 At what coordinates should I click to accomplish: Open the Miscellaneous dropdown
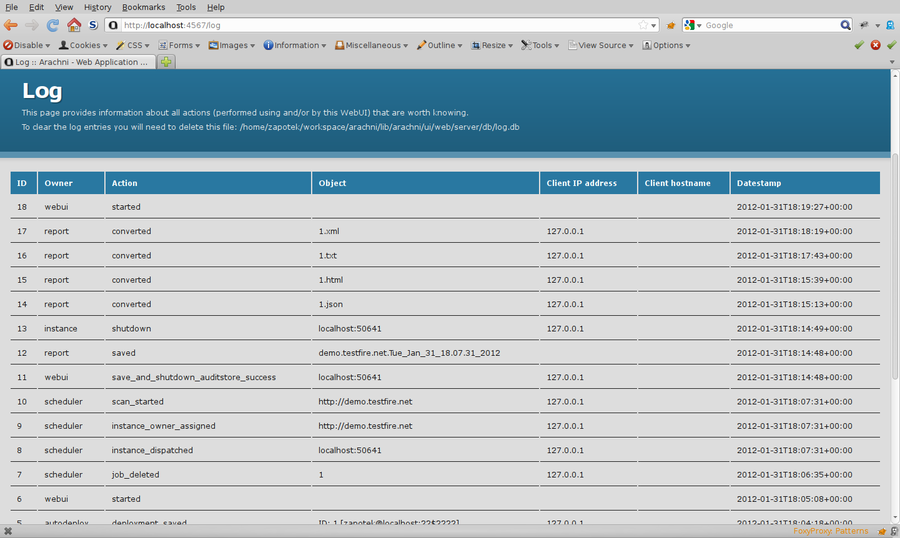point(371,45)
